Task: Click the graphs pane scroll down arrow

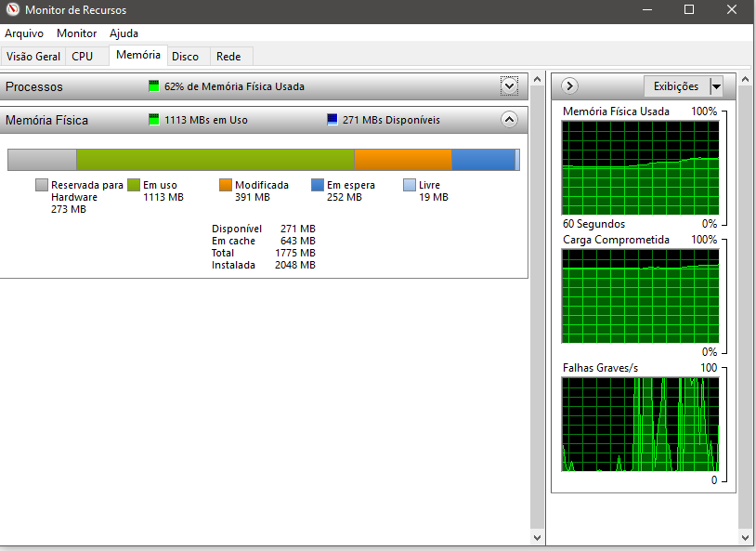Action: (745, 537)
